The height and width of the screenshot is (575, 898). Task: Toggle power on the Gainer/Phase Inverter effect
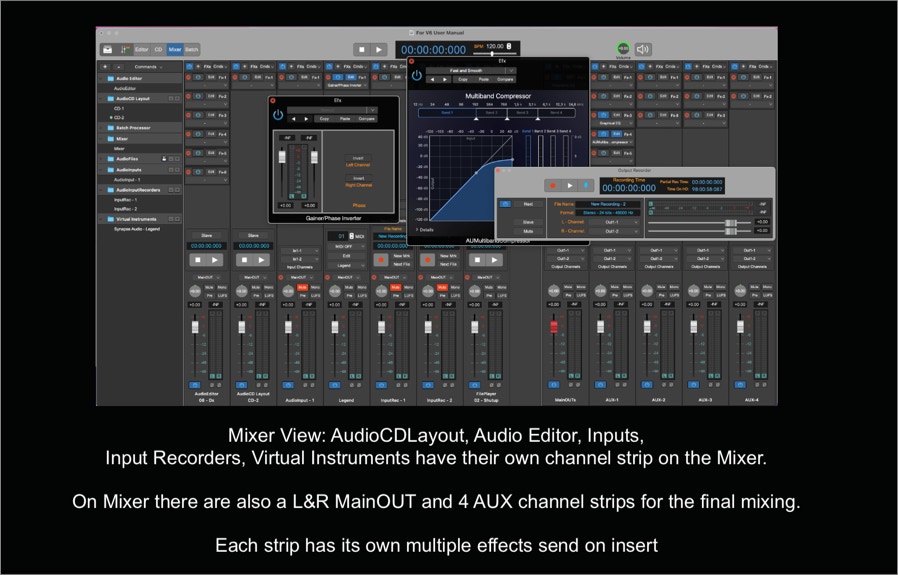click(278, 115)
